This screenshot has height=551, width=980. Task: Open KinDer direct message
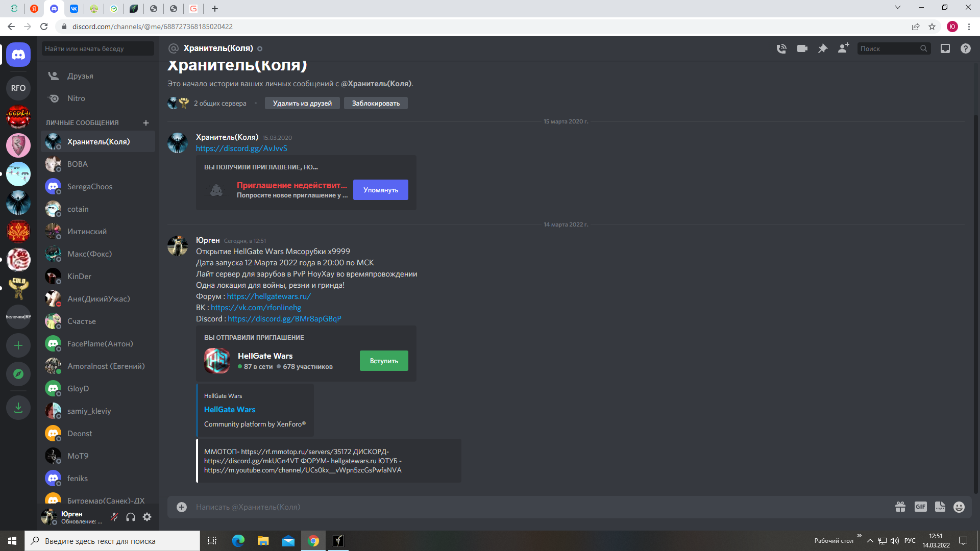point(98,277)
